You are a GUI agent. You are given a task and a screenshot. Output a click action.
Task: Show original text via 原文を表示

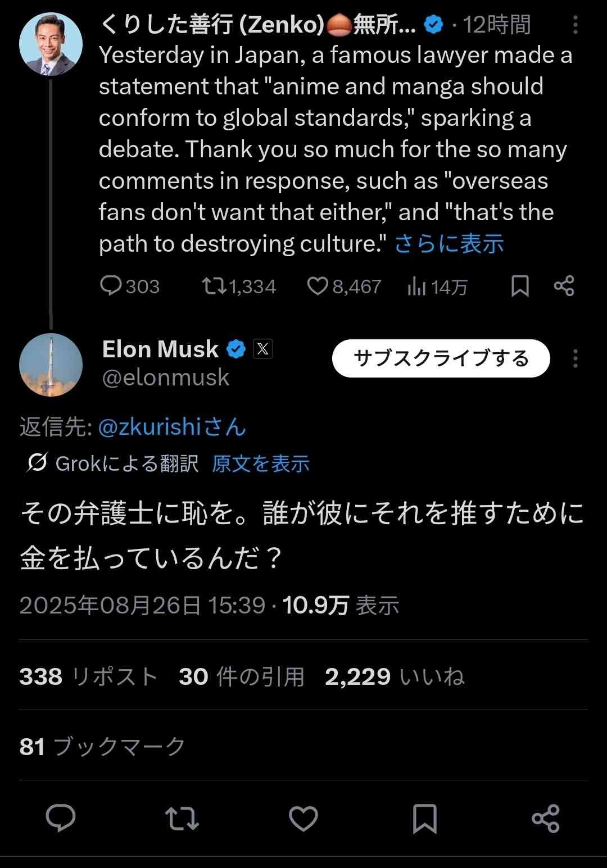(x=261, y=463)
